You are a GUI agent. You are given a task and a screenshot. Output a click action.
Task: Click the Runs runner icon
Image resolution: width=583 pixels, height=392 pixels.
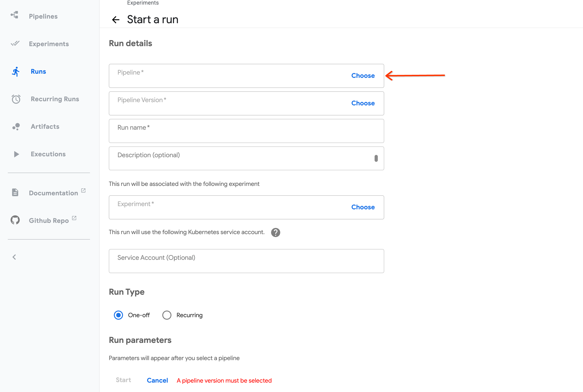(x=16, y=71)
